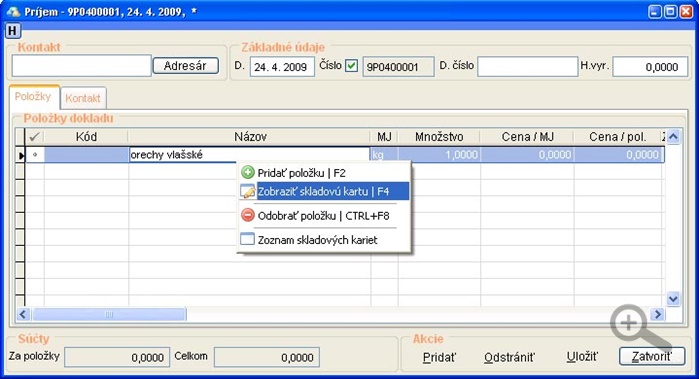Click the card icon beside Zoznam skladových kariet
This screenshot has width=699, height=379.
point(247,239)
